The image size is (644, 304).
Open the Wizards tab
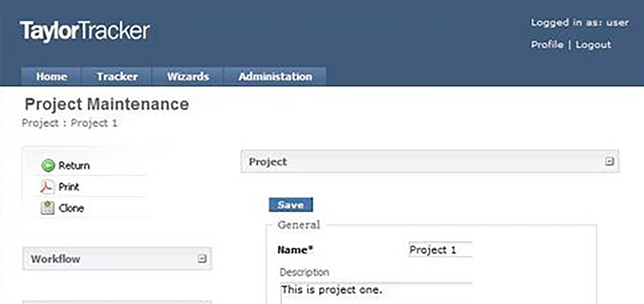tap(188, 77)
